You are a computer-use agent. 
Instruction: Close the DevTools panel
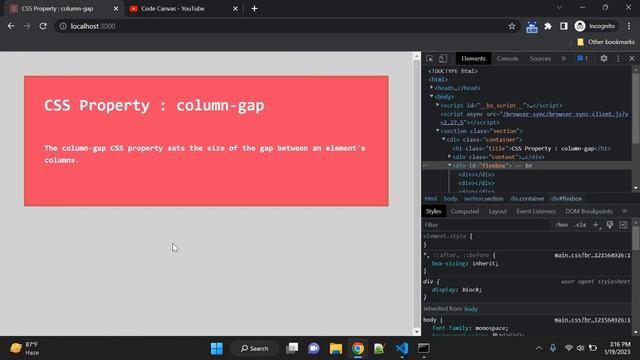point(632,59)
